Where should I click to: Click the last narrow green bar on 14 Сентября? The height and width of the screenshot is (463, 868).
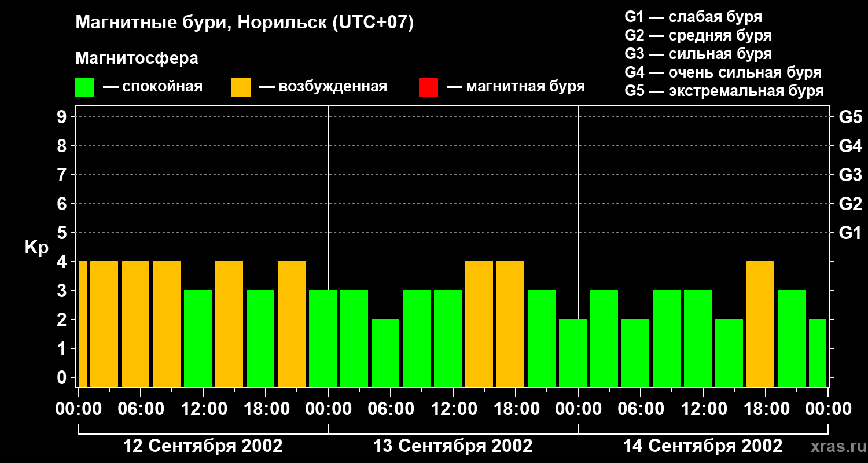(x=818, y=353)
